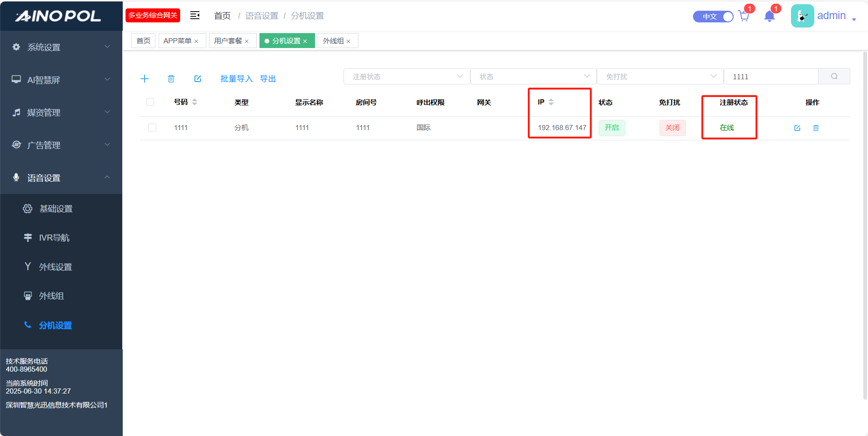Edit row 1111 using pencil icon
Screen dimensions: 868x436
tap(797, 128)
